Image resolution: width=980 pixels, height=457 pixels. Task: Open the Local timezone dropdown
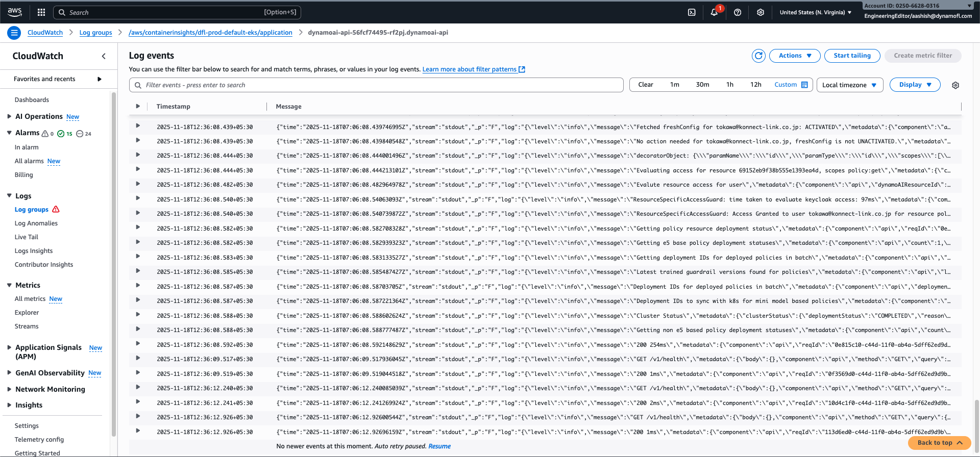849,85
